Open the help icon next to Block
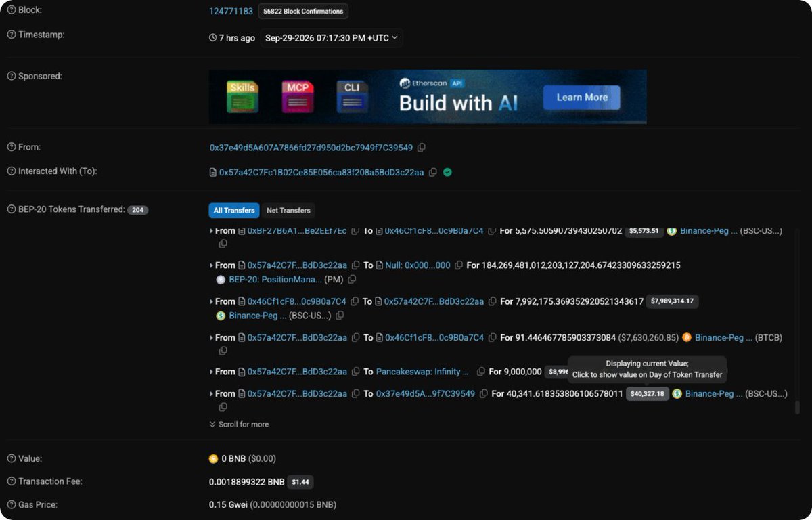The width and height of the screenshot is (812, 520). tap(12, 11)
